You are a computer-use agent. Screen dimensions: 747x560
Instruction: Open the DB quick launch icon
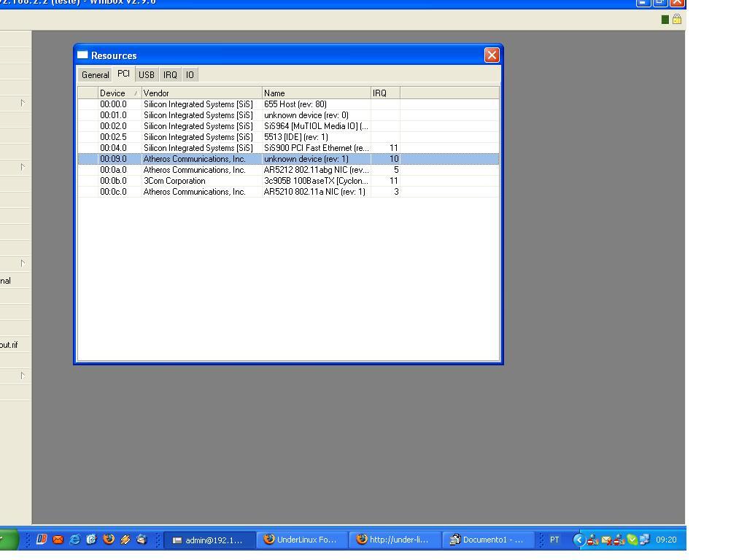(x=42, y=540)
